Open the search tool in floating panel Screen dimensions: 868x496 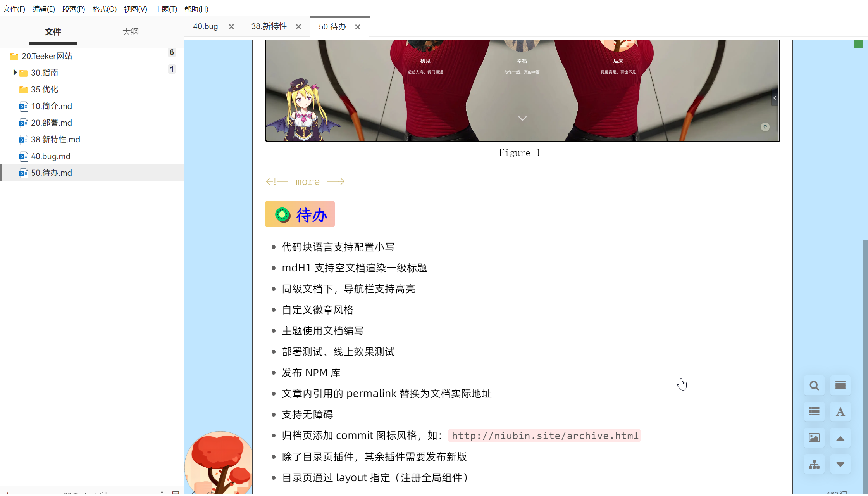tap(814, 385)
